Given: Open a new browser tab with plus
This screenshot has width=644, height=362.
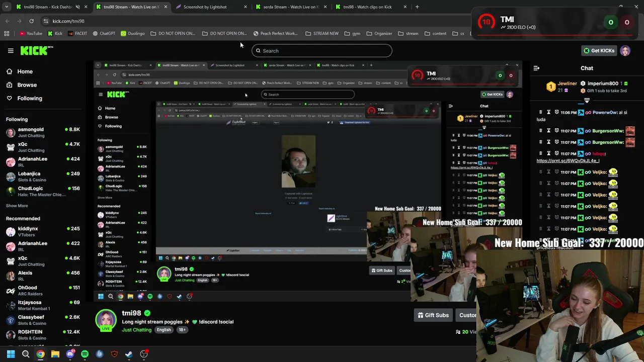Looking at the screenshot, I should pos(417,7).
